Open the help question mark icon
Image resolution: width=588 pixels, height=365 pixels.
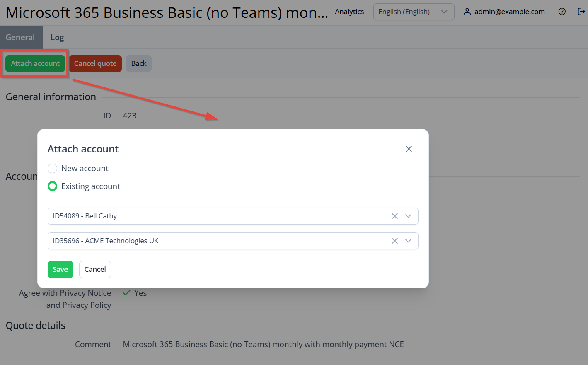coord(562,12)
